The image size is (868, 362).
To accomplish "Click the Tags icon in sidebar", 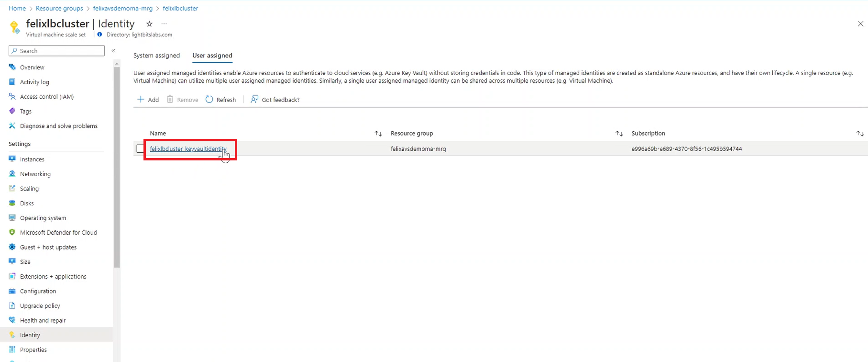I will tap(12, 111).
